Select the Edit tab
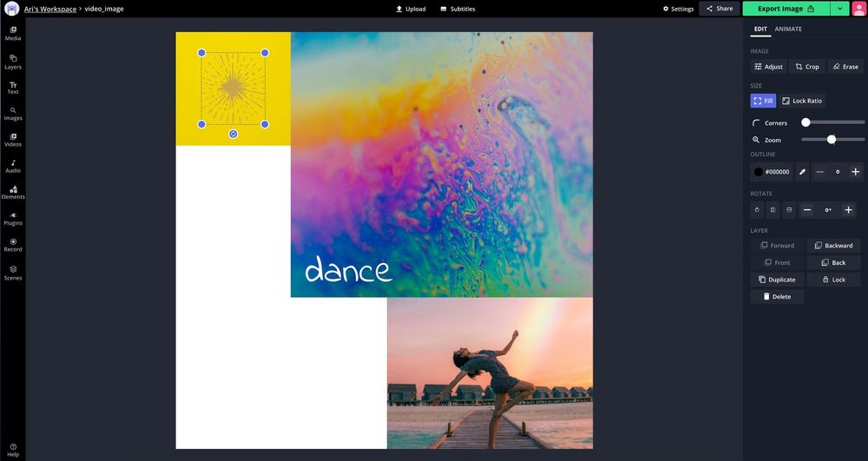Image resolution: width=868 pixels, height=461 pixels. [760, 29]
